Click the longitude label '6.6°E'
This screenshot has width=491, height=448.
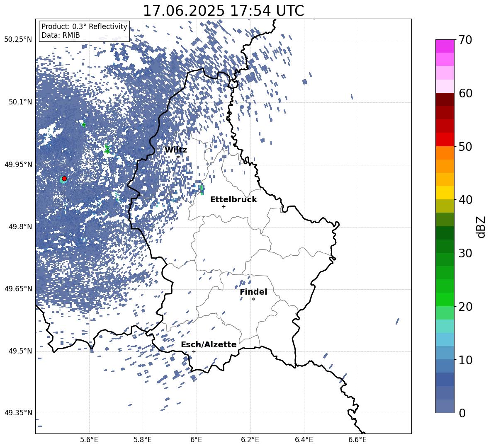(357, 440)
